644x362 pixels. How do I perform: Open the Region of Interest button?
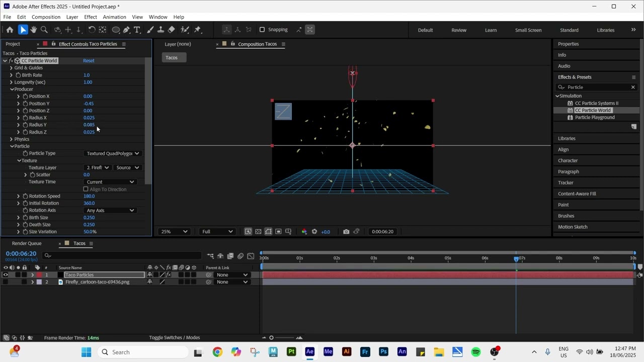(x=278, y=231)
